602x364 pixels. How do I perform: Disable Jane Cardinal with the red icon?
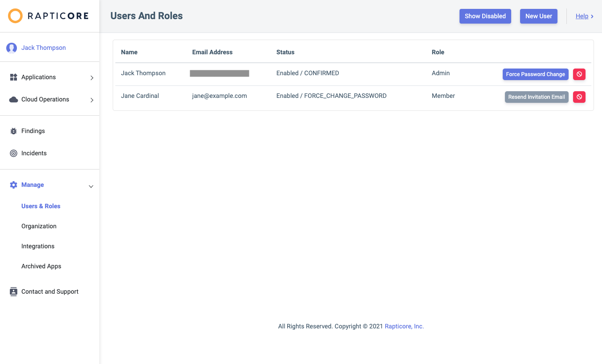point(579,97)
